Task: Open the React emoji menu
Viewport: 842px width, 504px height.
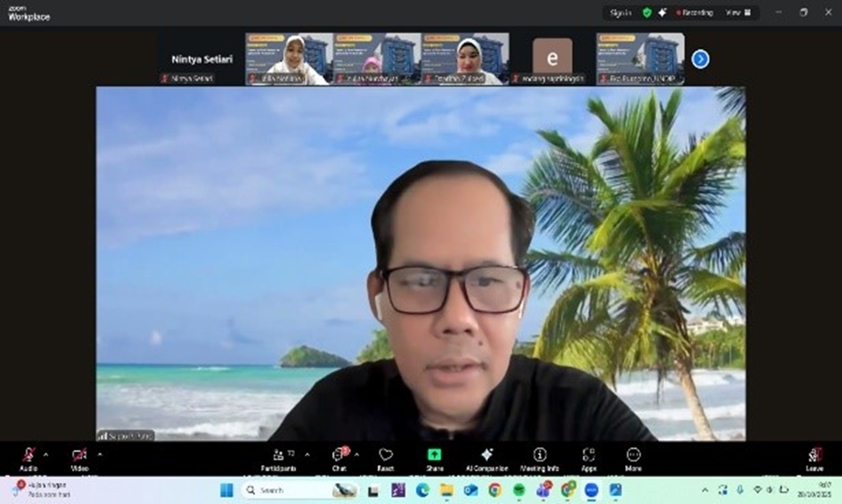Action: click(386, 456)
